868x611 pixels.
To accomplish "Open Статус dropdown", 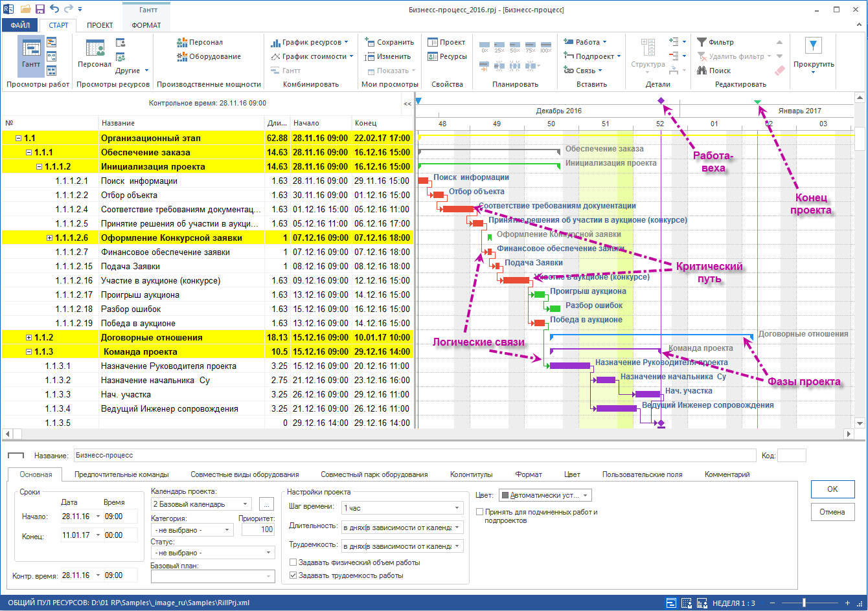I will point(213,553).
